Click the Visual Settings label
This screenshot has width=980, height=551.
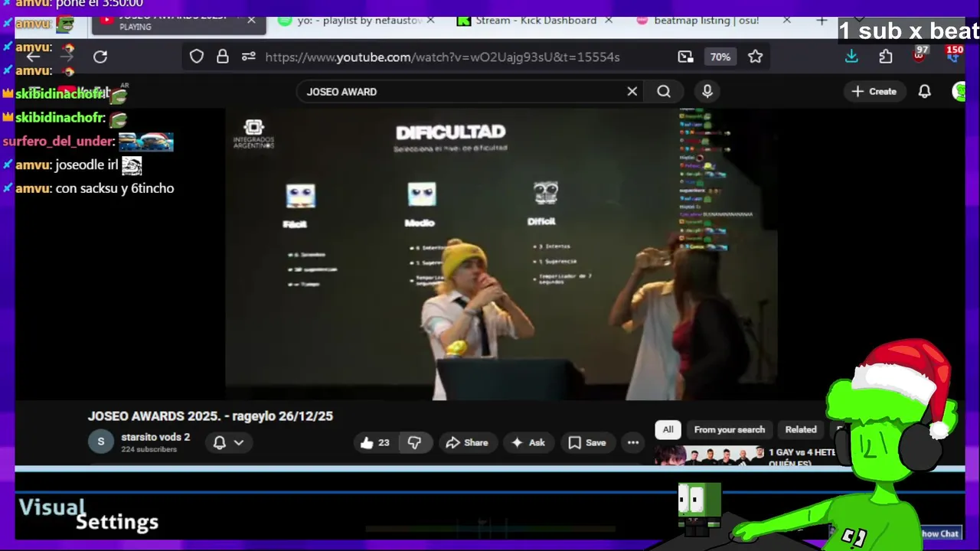click(x=88, y=515)
